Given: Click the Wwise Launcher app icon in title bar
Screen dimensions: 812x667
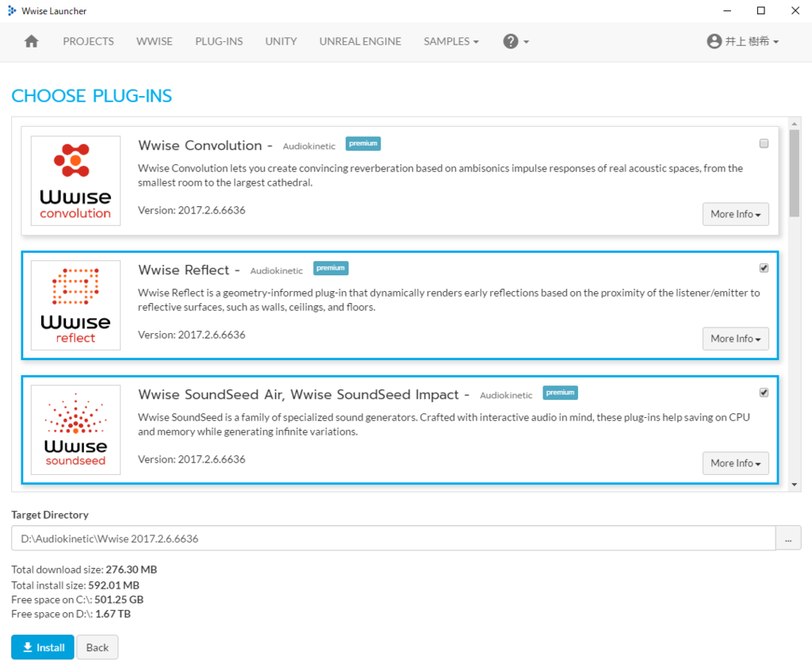Looking at the screenshot, I should pyautogui.click(x=11, y=10).
